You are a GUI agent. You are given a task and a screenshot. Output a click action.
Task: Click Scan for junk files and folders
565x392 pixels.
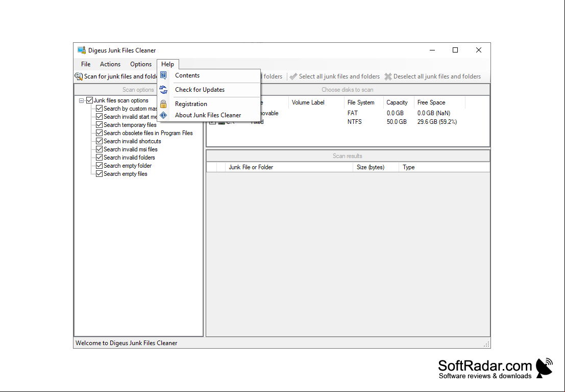[x=116, y=76]
